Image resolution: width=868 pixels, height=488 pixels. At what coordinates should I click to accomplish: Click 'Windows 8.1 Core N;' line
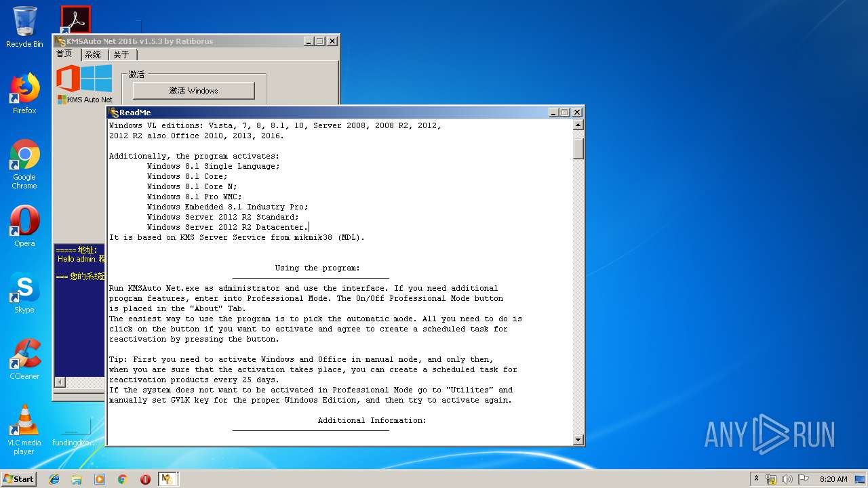pyautogui.click(x=192, y=186)
